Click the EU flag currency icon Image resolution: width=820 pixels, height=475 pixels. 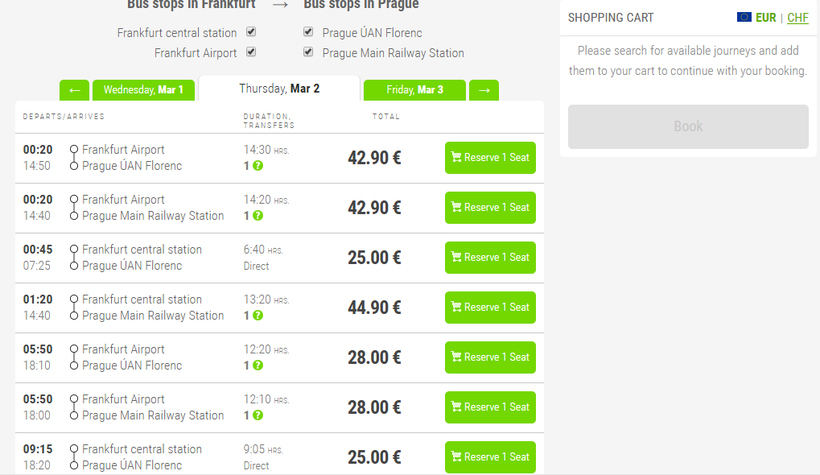coord(744,18)
